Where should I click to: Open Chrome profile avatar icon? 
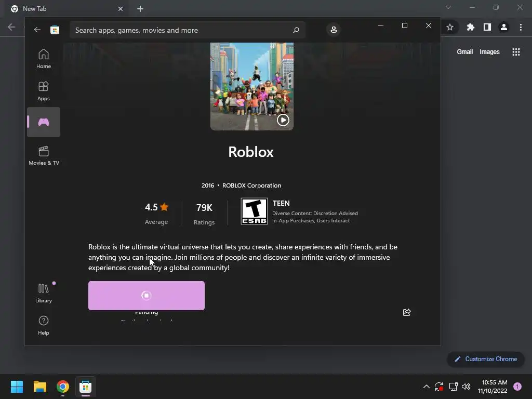coord(504,27)
